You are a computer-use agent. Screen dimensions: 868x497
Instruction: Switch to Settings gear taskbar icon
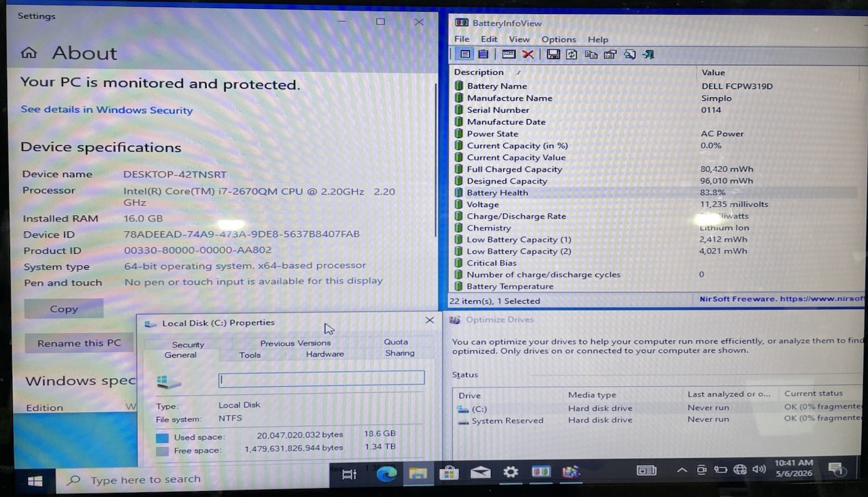coord(510,472)
